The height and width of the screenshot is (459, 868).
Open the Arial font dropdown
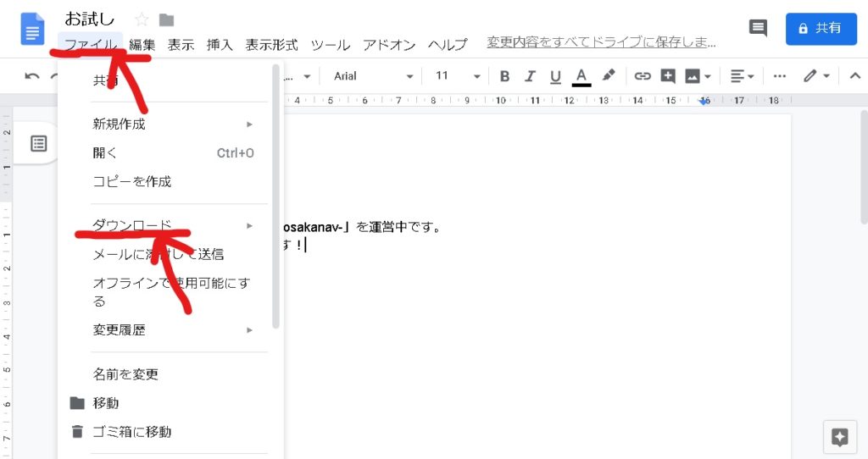(373, 76)
